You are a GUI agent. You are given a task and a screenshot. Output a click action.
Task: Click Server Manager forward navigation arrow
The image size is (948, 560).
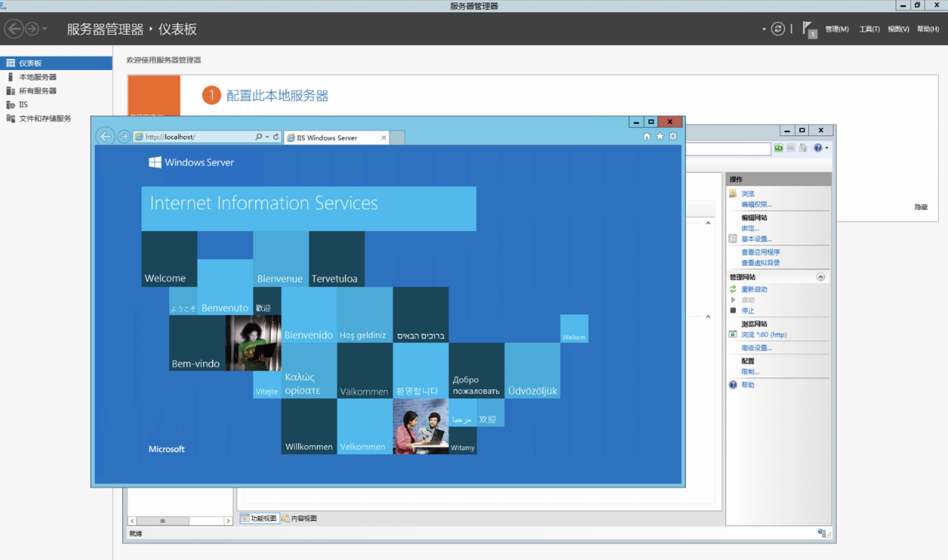coord(32,29)
